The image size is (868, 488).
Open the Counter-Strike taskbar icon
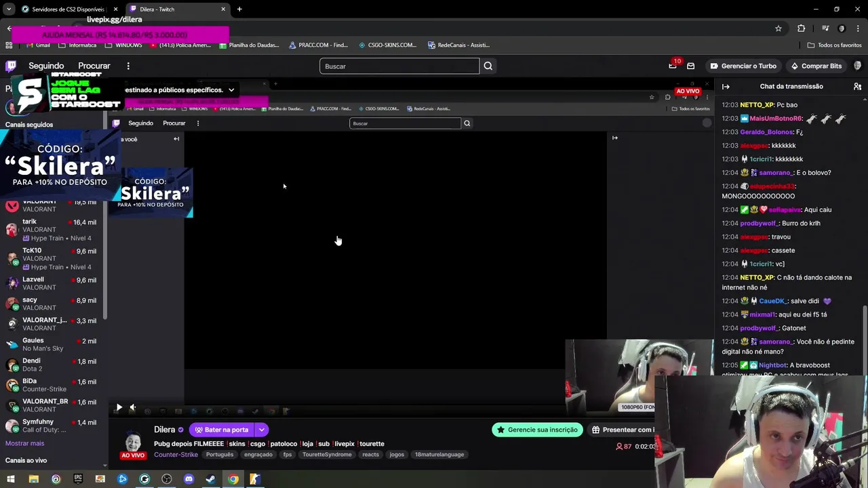255,479
